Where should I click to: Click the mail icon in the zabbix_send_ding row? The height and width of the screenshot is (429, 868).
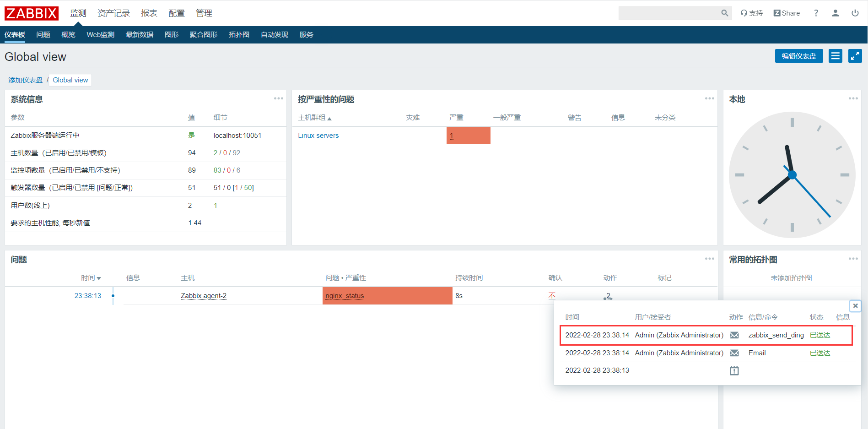[x=734, y=335]
